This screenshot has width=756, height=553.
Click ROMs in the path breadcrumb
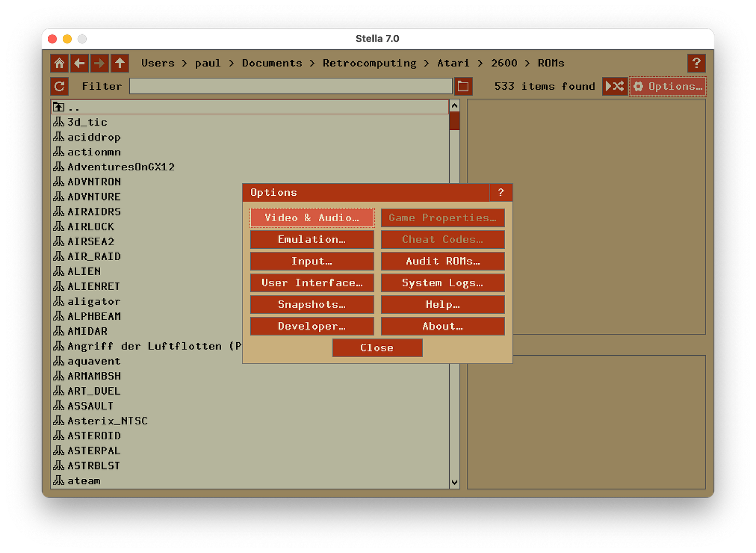coord(551,63)
